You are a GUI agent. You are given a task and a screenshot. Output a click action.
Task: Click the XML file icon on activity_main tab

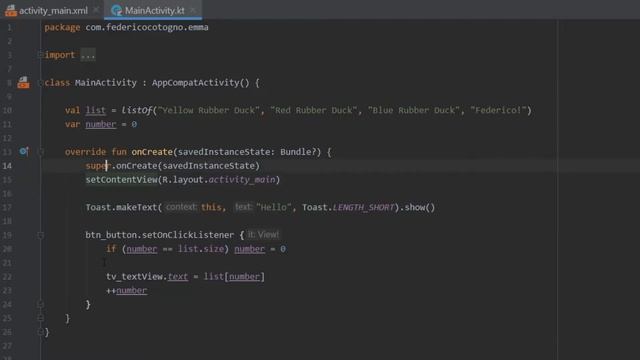click(11, 11)
